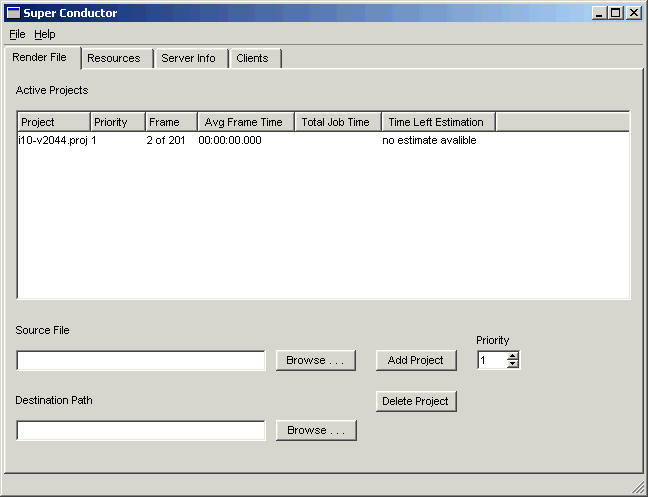Image resolution: width=648 pixels, height=497 pixels.
Task: Click the Source File text field
Action: point(141,360)
